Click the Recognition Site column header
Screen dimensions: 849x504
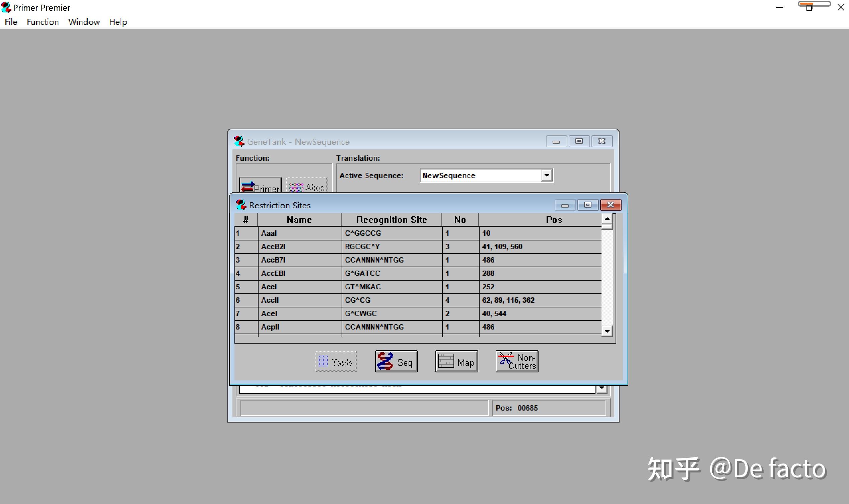392,220
